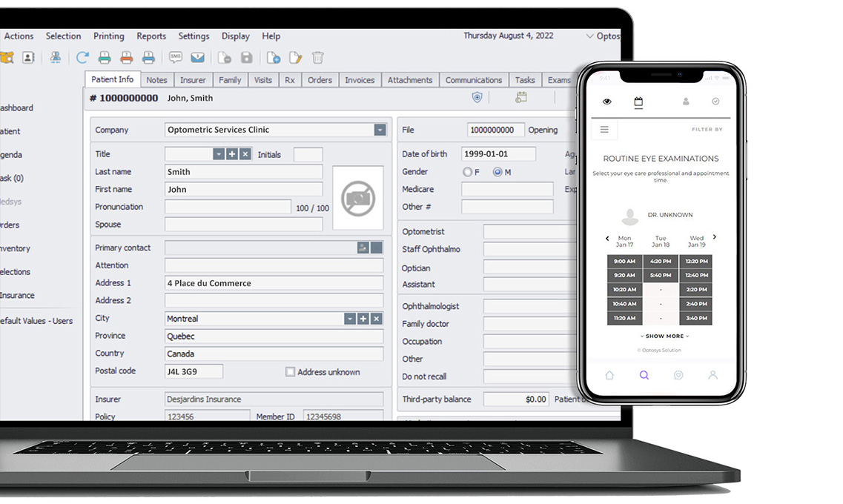Expand the City dropdown arrow
This screenshot has height=504, width=843.
(350, 319)
